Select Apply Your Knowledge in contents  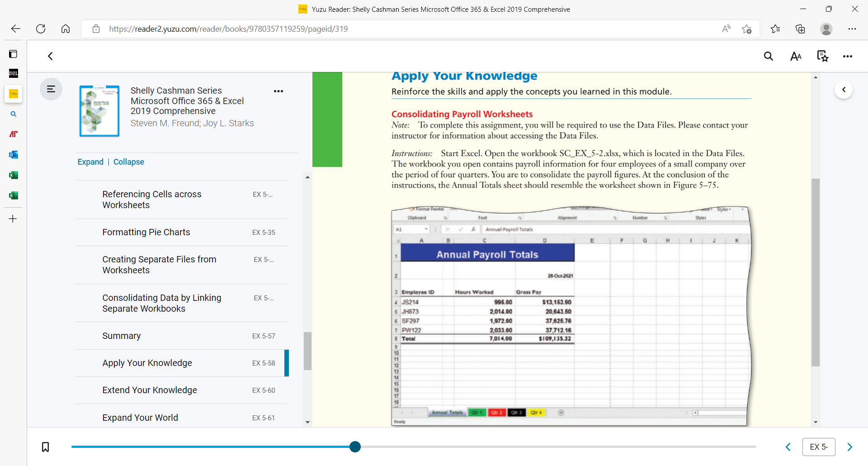pyautogui.click(x=182, y=363)
